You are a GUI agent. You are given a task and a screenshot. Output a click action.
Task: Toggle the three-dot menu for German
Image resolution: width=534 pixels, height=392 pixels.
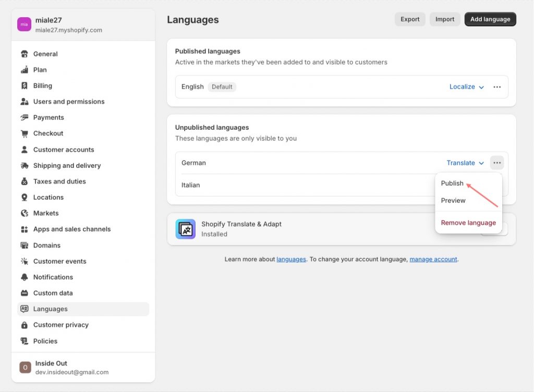(x=497, y=163)
